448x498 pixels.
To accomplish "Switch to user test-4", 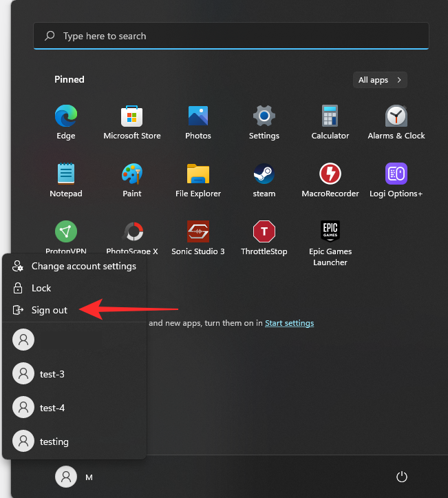I will 74,408.
